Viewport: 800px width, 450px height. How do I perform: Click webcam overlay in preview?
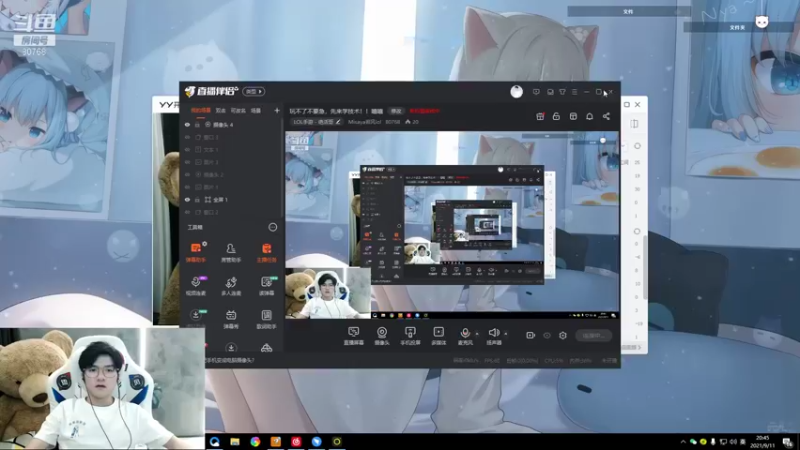point(328,293)
